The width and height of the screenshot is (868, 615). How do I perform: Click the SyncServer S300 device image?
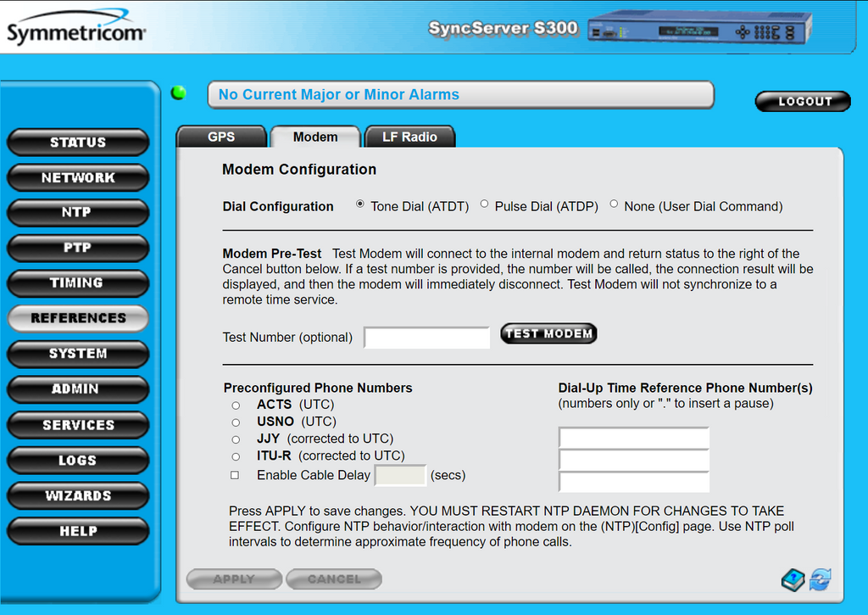(699, 28)
